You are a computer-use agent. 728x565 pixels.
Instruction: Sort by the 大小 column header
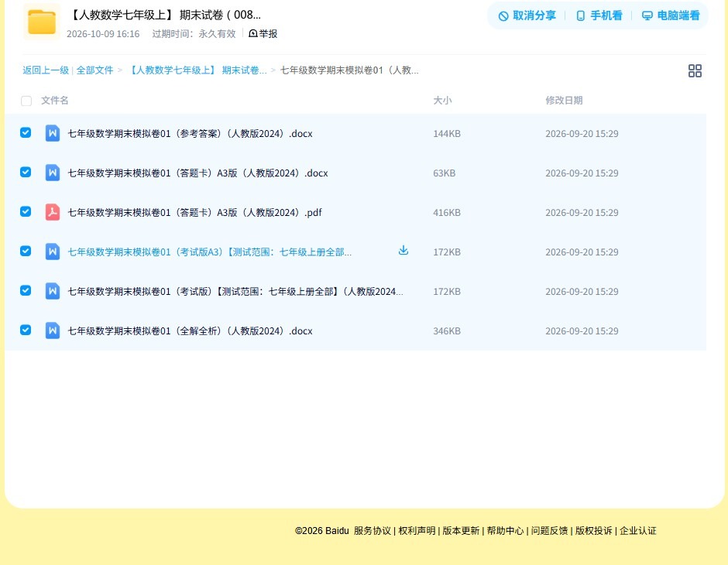pyautogui.click(x=442, y=100)
